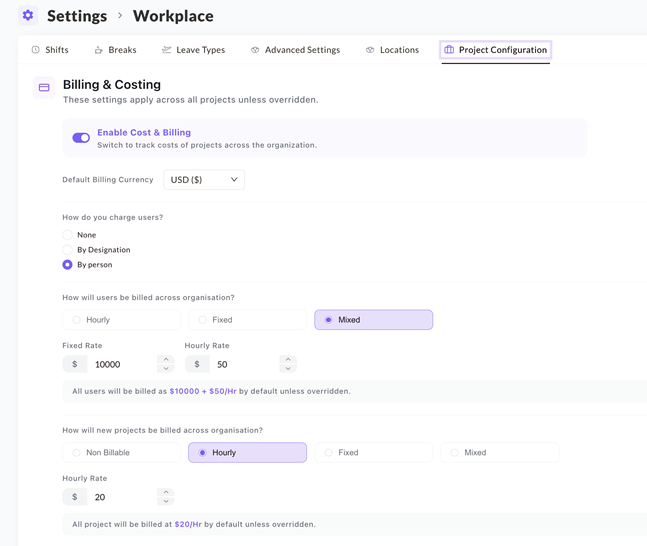Image resolution: width=647 pixels, height=546 pixels.
Task: Choose Mixed billing for new projects
Action: (500, 453)
